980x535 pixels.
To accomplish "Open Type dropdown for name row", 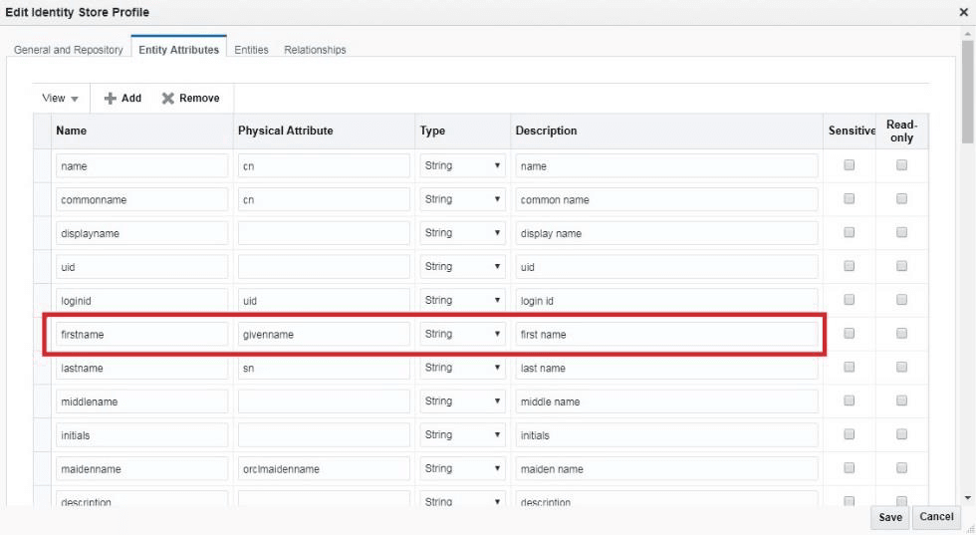I will click(x=462, y=165).
